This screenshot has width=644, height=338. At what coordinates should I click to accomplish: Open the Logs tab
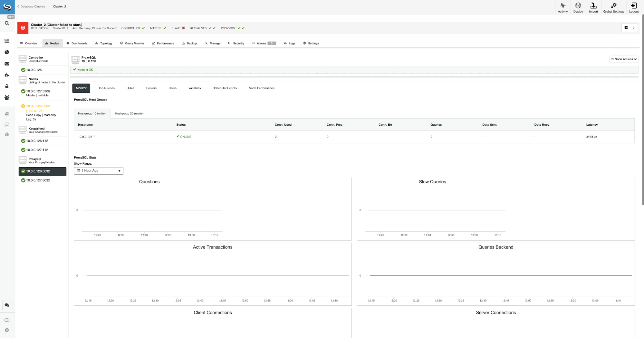tap(290, 43)
